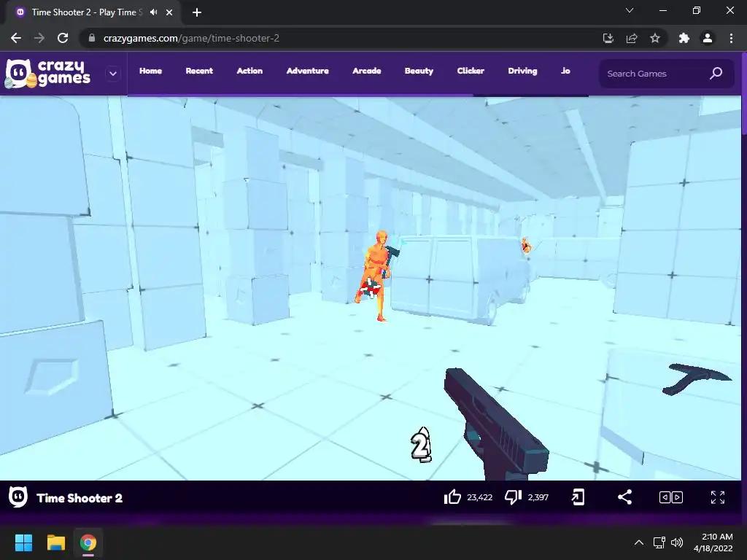The image size is (747, 560).
Task: Open the Chrome profile icon
Action: (708, 38)
